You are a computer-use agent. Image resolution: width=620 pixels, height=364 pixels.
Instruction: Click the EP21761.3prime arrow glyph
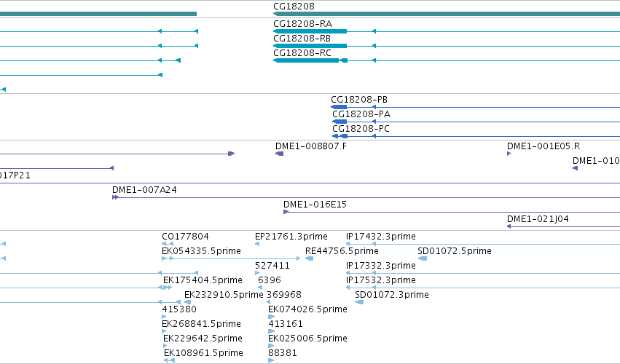pyautogui.click(x=257, y=244)
